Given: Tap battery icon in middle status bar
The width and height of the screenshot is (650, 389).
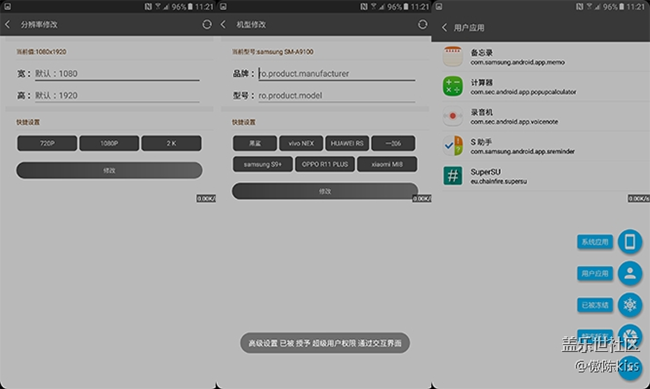Looking at the screenshot, I should click(x=405, y=7).
